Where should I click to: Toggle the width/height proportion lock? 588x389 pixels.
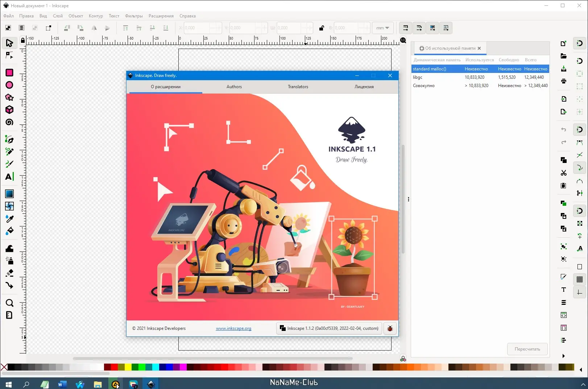[321, 28]
